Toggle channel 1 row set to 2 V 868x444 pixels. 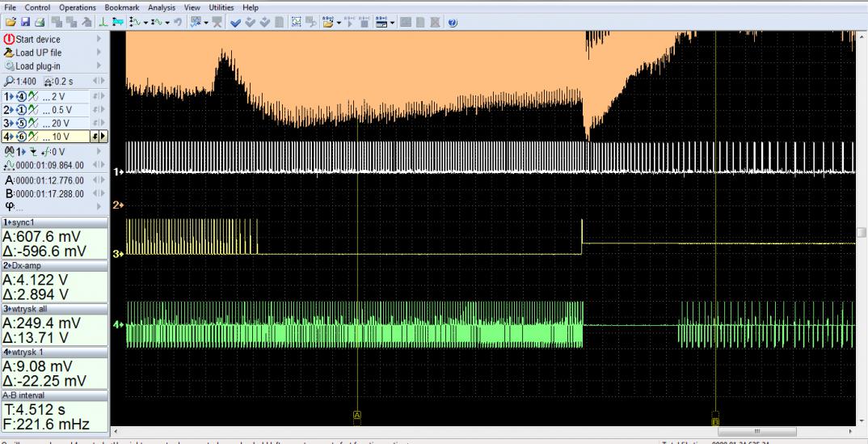[x=48, y=96]
